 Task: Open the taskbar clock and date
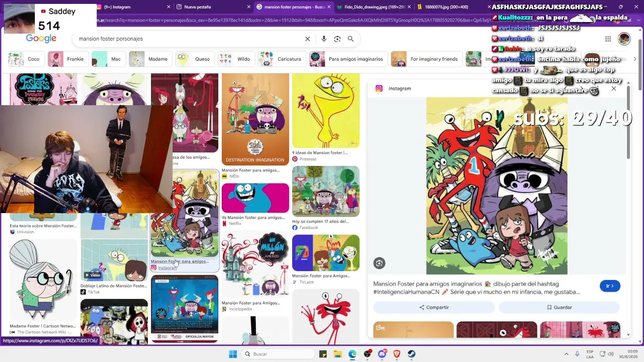point(629,354)
